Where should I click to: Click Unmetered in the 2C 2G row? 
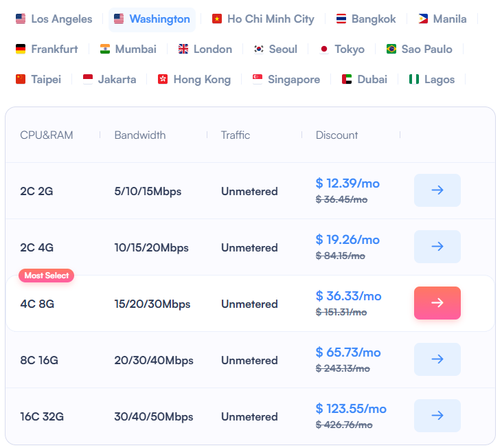pos(249,192)
